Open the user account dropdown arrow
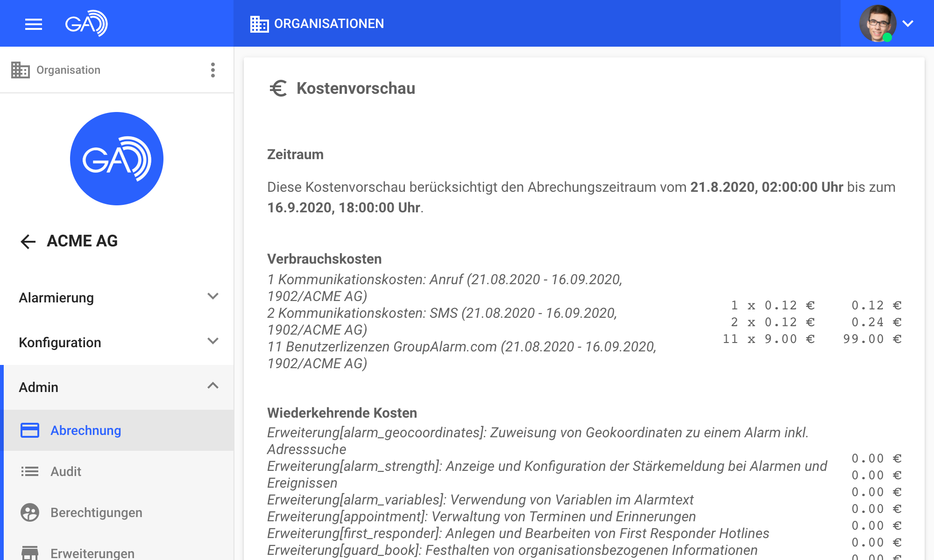This screenshot has width=934, height=560. (908, 24)
